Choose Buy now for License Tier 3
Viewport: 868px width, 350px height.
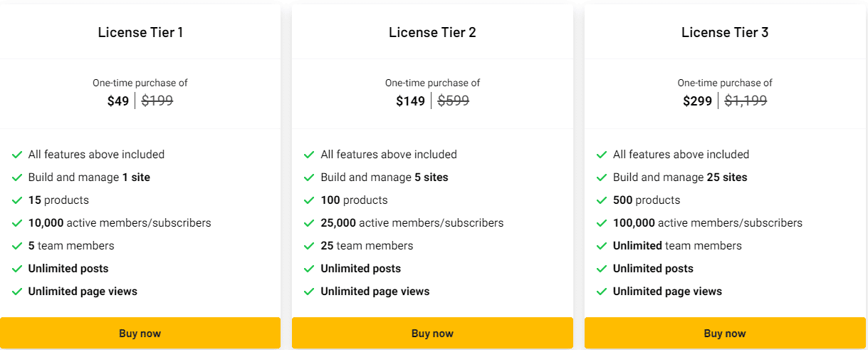(725, 333)
